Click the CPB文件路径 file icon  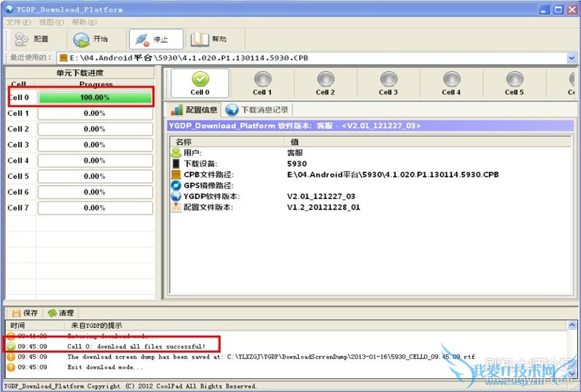tap(176, 174)
